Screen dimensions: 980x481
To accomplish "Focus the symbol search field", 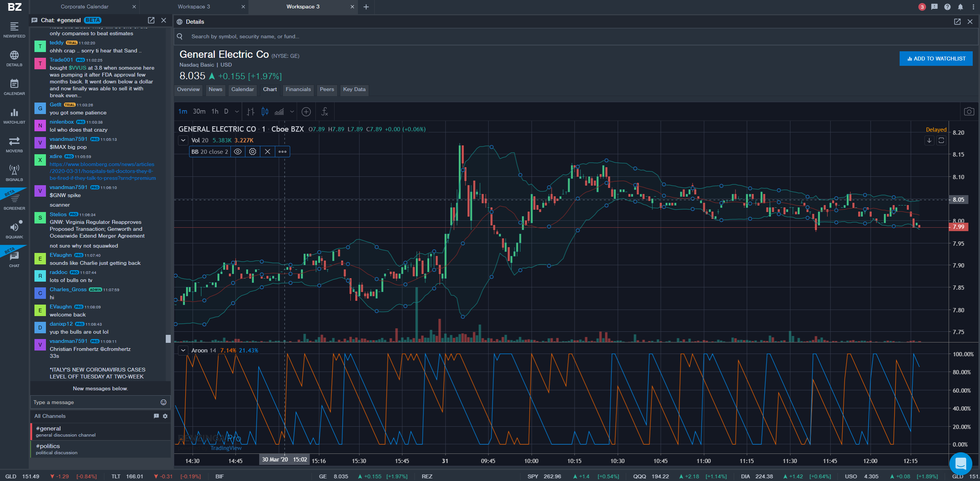I will click(576, 37).
